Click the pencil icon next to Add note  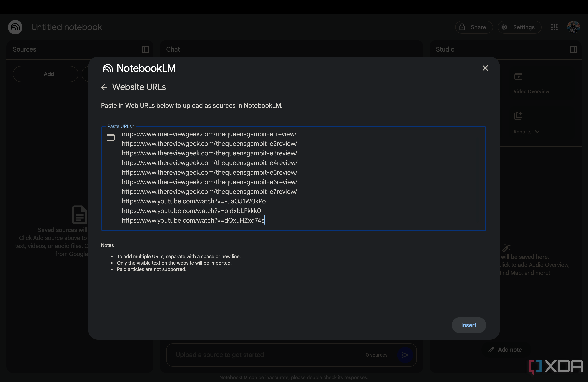[491, 350]
